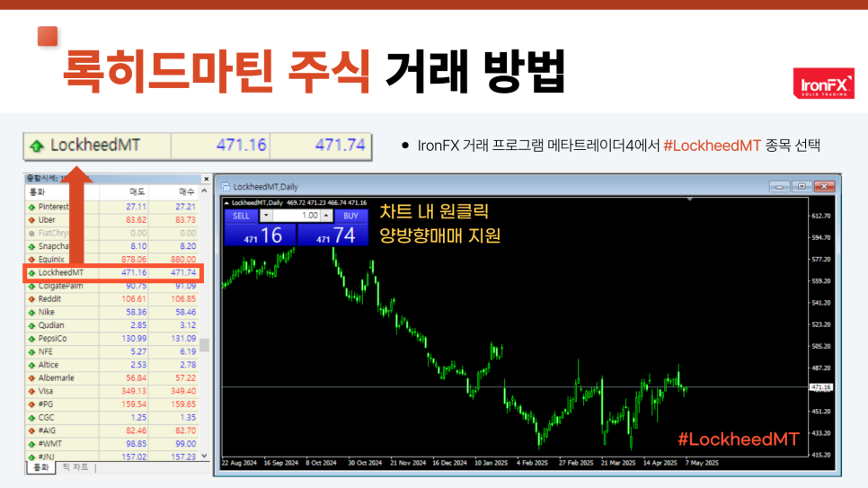Click scroll down arrow in Market Watch
Viewport: 868px width, 488px height.
coord(204,456)
